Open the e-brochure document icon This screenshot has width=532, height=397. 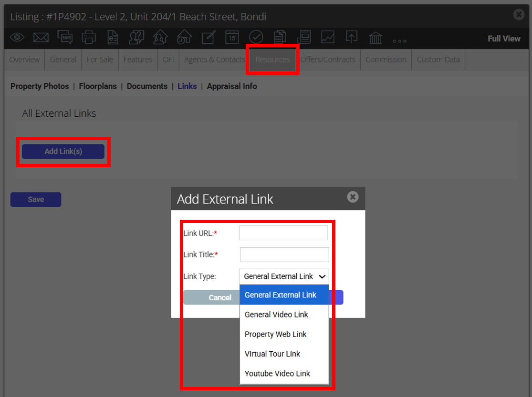point(113,37)
